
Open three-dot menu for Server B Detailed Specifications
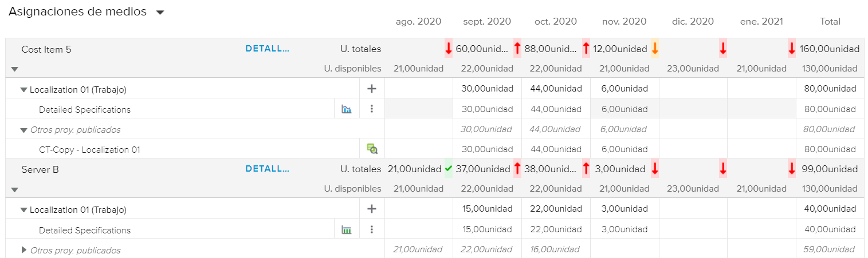pyautogui.click(x=372, y=229)
